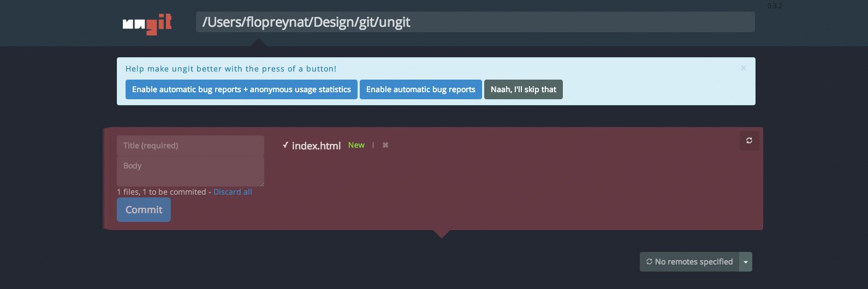Select the index.html file name

(316, 146)
